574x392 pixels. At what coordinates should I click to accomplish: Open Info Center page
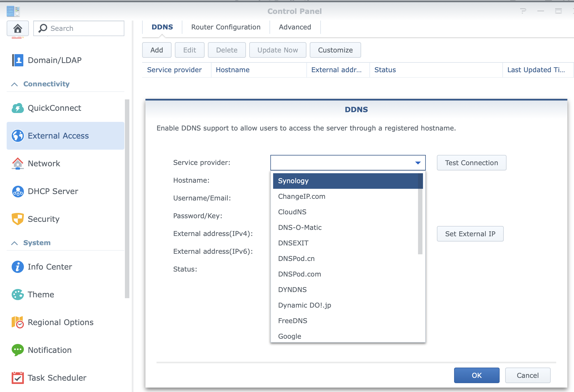pyautogui.click(x=66, y=267)
